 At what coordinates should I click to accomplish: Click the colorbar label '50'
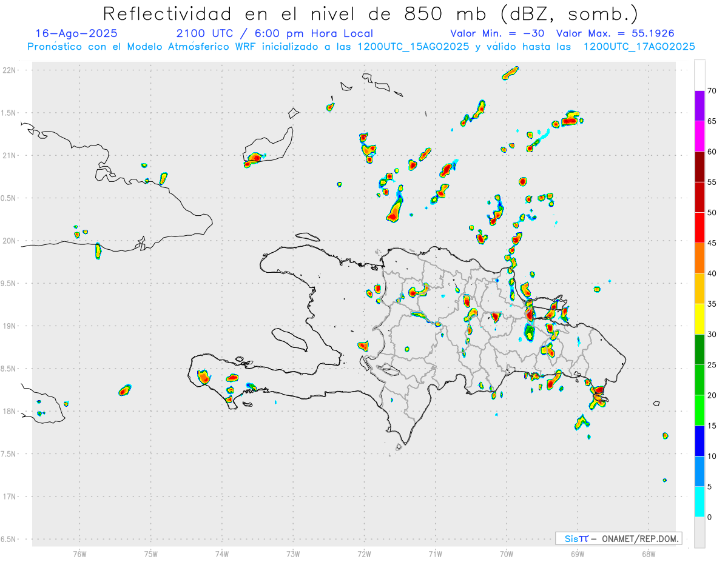[712, 212]
